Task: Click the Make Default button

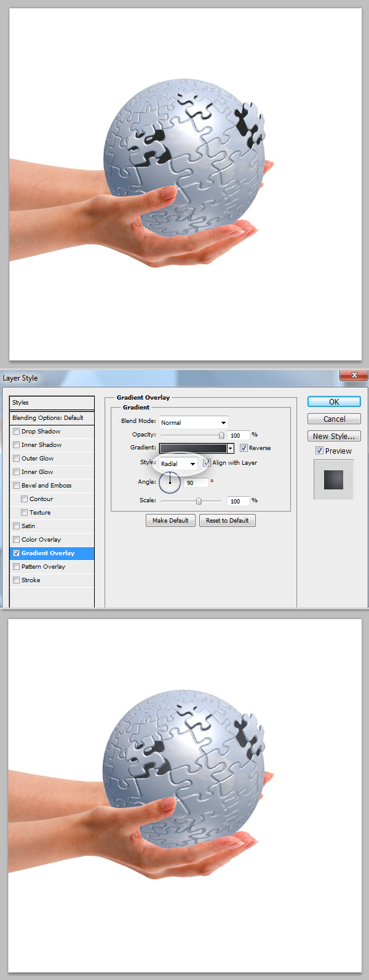Action: [x=170, y=521]
